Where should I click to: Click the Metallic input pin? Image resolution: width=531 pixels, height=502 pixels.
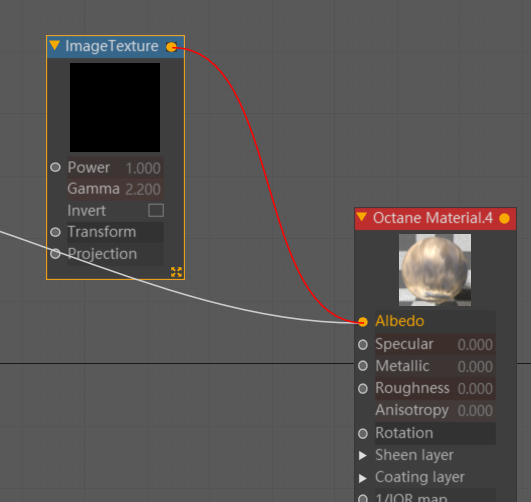coord(363,366)
